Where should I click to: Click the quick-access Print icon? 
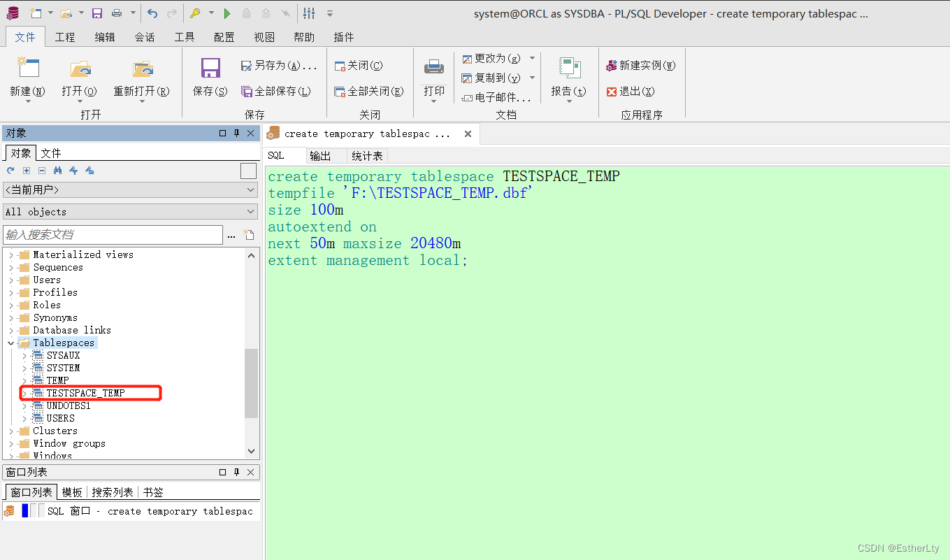point(116,13)
